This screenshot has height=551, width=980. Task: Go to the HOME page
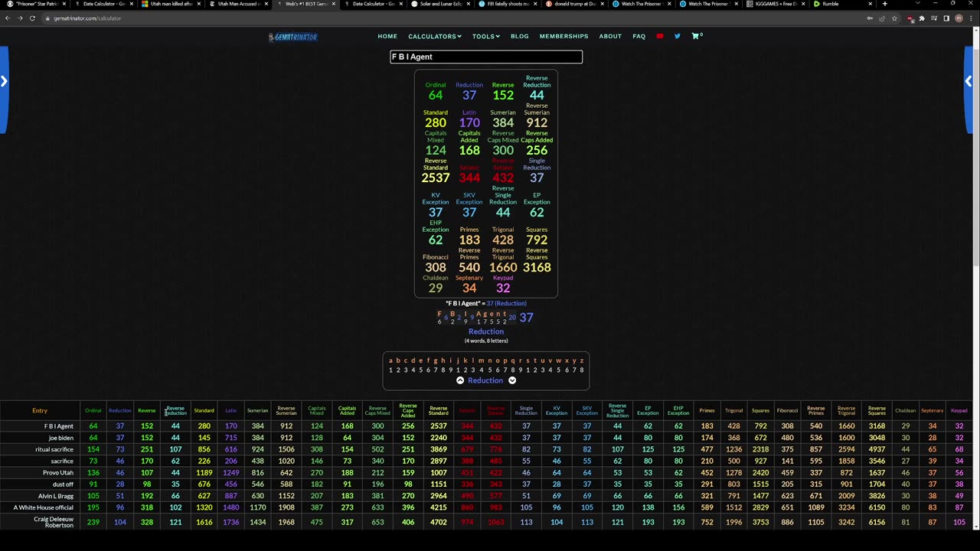point(387,36)
